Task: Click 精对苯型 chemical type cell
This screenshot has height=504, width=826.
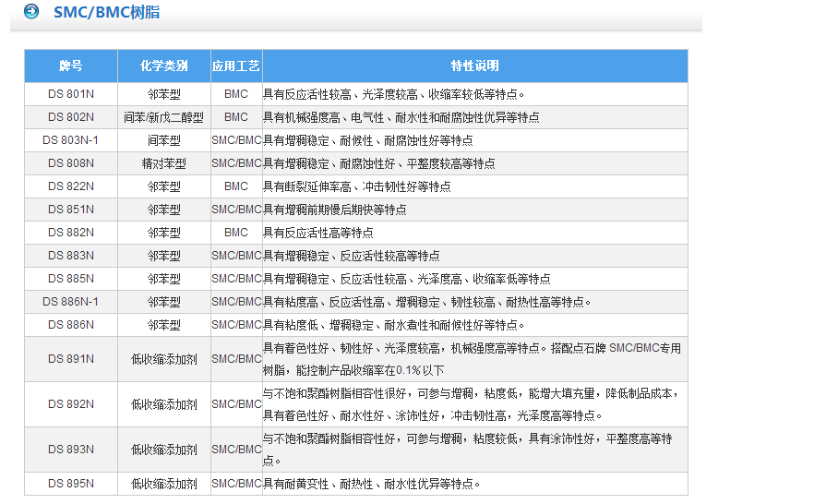Action: [163, 163]
